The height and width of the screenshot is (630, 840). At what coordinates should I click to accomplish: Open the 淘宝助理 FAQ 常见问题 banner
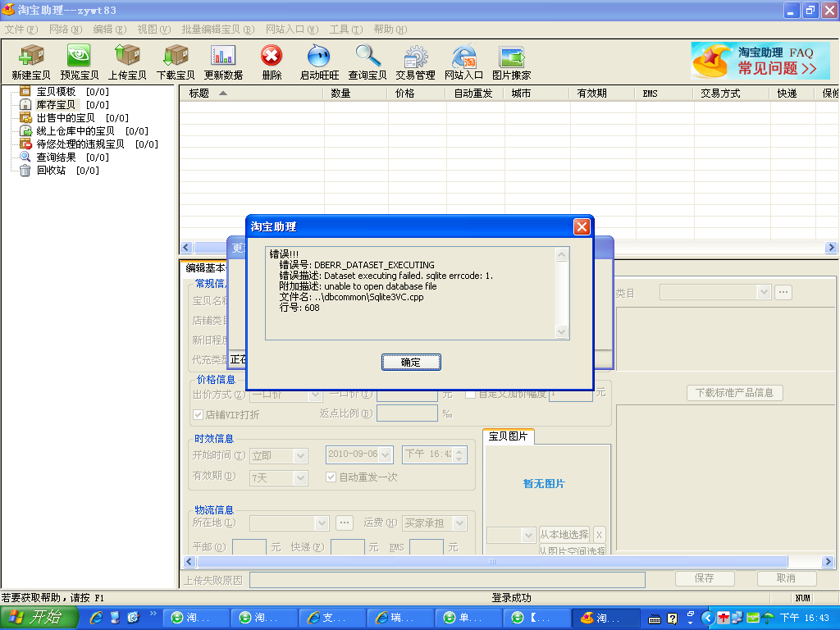pos(760,61)
